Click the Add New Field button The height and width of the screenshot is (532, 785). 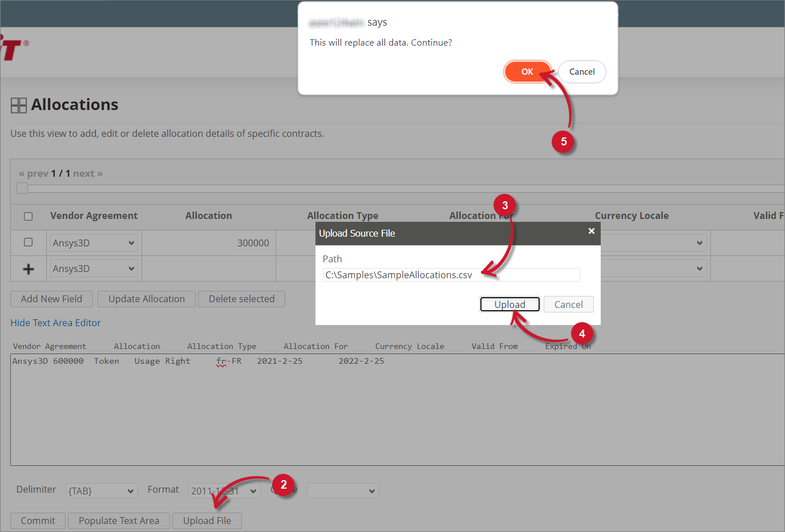click(x=51, y=299)
